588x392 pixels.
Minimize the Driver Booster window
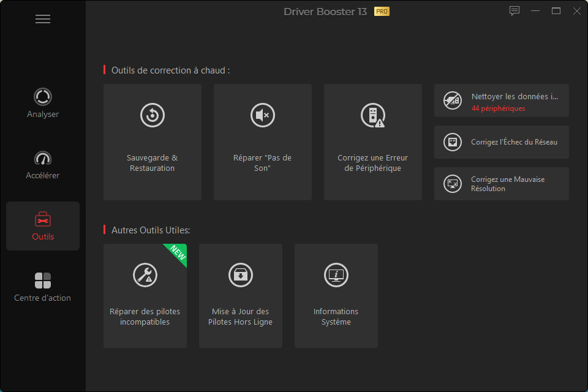coord(535,11)
